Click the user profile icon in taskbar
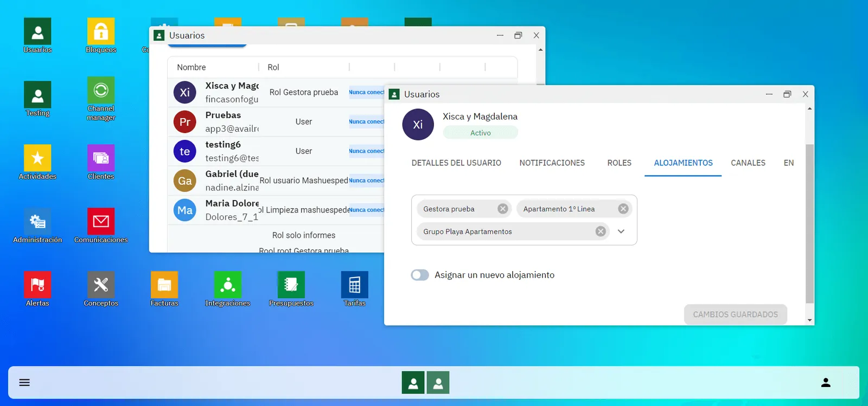Image resolution: width=868 pixels, height=406 pixels. pos(826,383)
